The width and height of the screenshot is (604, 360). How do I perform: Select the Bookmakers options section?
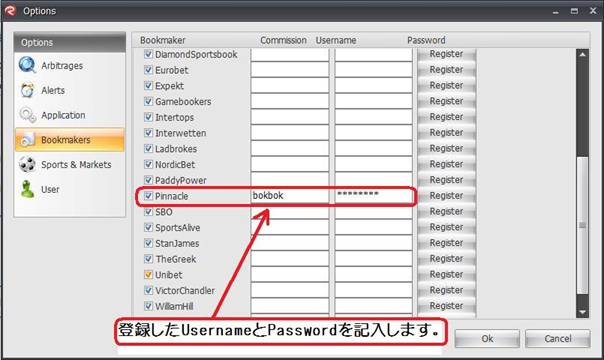click(x=70, y=140)
